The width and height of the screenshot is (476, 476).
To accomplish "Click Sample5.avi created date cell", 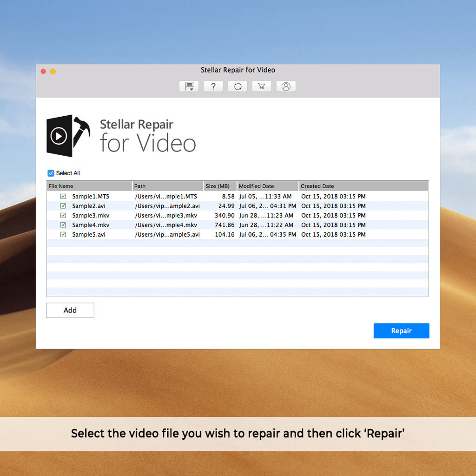I will [333, 234].
